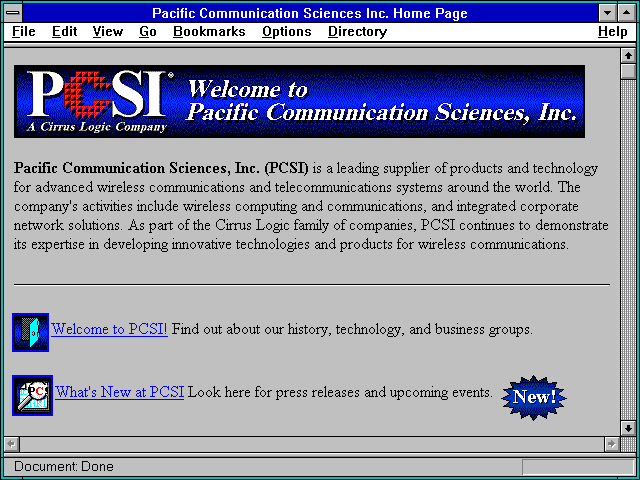Image resolution: width=640 pixels, height=480 pixels.
Task: Minimize the window with the title bar down arrow
Action: pyautogui.click(x=607, y=13)
